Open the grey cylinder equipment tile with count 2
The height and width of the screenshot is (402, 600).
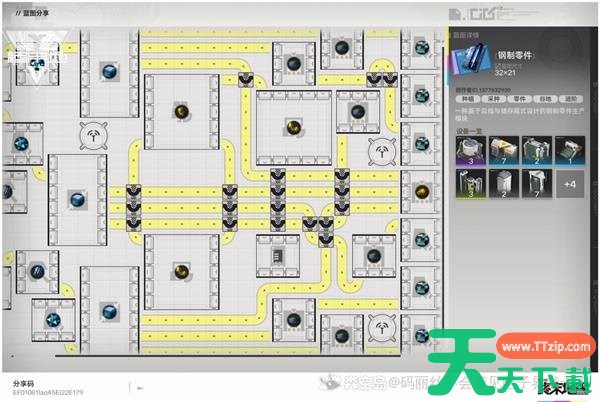pos(504,184)
